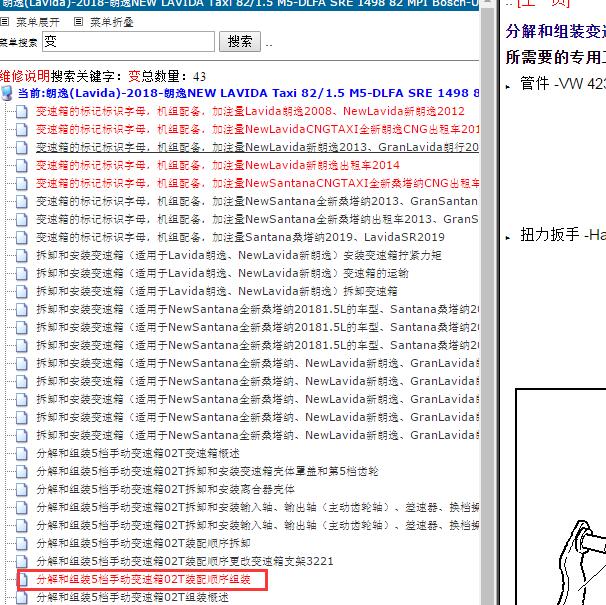The width and height of the screenshot is (606, 605).
Task: Open document icon beside 02T变速箱概述
Action: (x=22, y=453)
